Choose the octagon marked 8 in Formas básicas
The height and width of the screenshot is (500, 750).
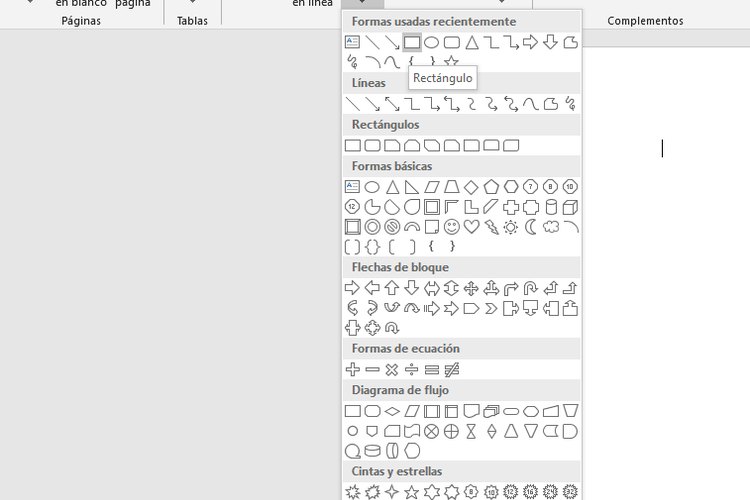point(551,187)
